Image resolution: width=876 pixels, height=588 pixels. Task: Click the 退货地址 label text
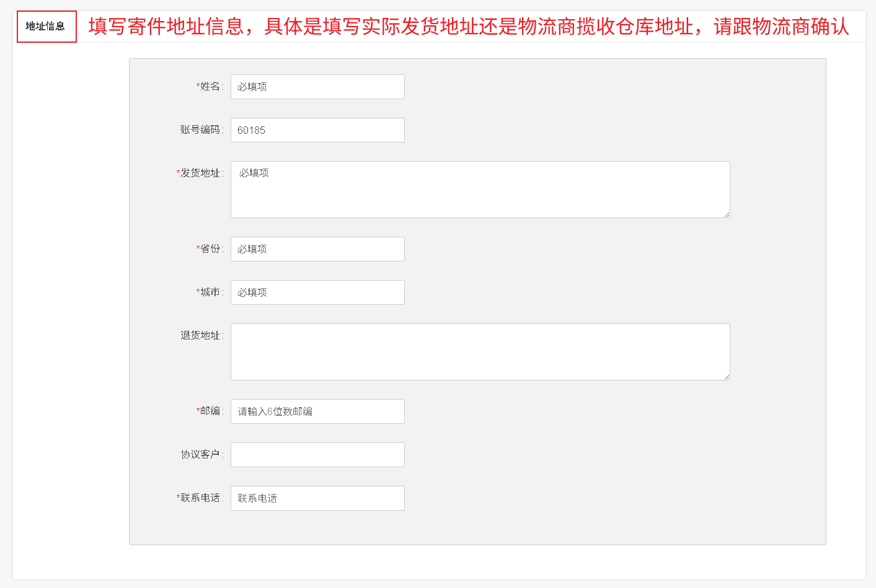(x=200, y=336)
